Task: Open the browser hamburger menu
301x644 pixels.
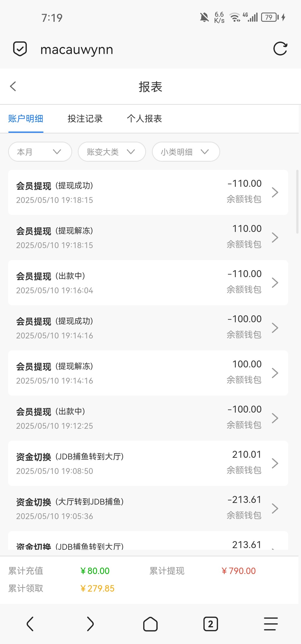Action: pos(271,624)
